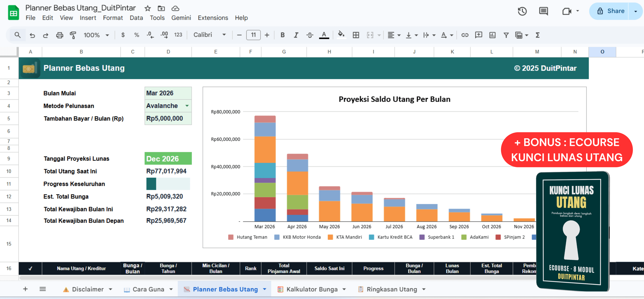Open cell borders options
This screenshot has height=299, width=644.
[x=356, y=35]
